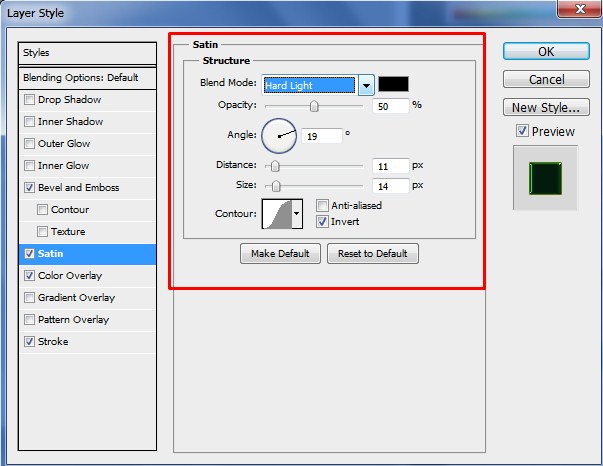Click the Cancel button

(546, 79)
